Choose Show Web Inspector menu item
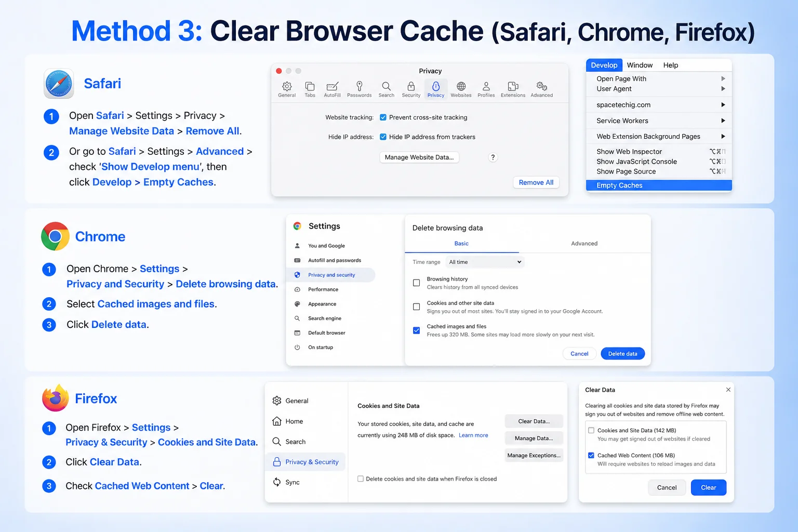 [x=659, y=152]
